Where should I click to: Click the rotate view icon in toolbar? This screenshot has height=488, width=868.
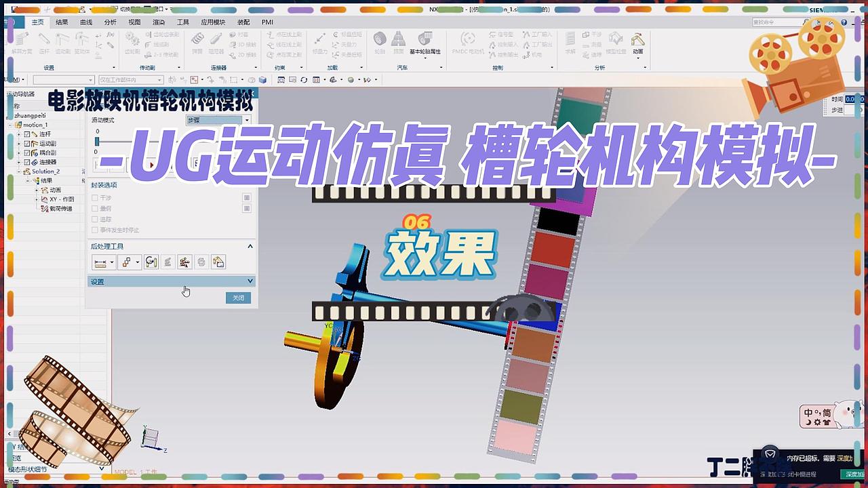pyautogui.click(x=304, y=80)
